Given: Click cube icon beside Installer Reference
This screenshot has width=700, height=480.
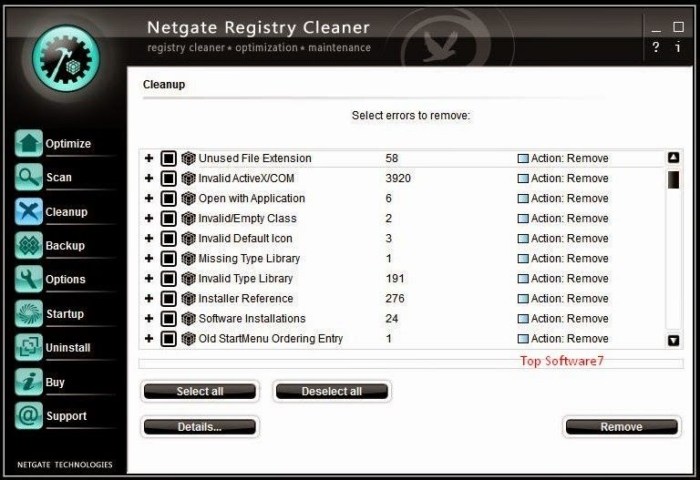Looking at the screenshot, I should (188, 298).
